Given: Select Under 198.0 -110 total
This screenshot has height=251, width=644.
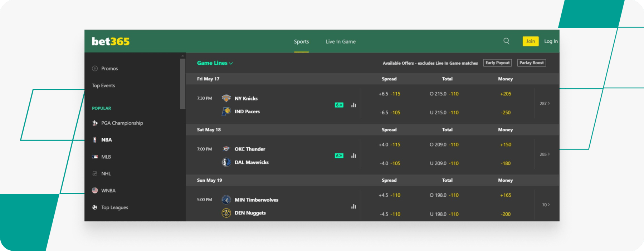Looking at the screenshot, I should tap(444, 214).
